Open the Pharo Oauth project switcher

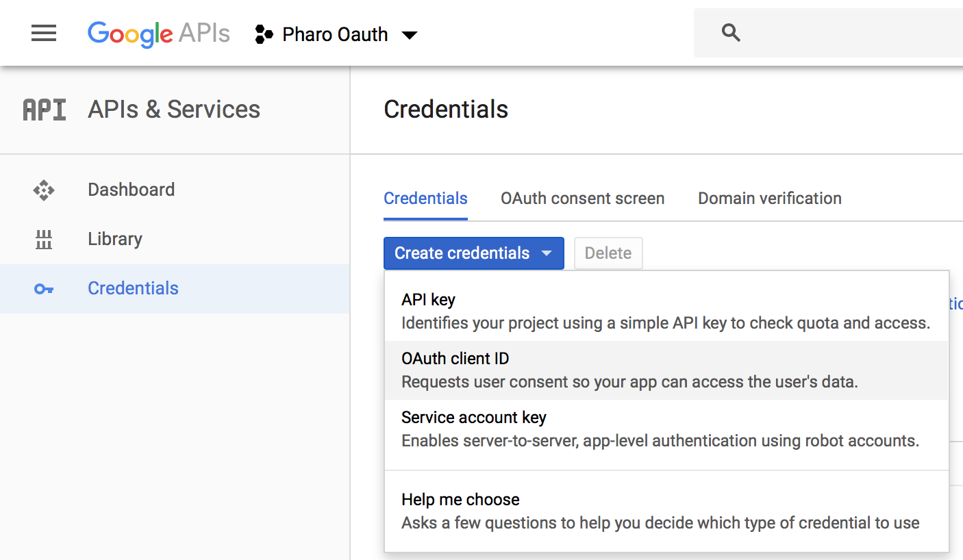(410, 35)
